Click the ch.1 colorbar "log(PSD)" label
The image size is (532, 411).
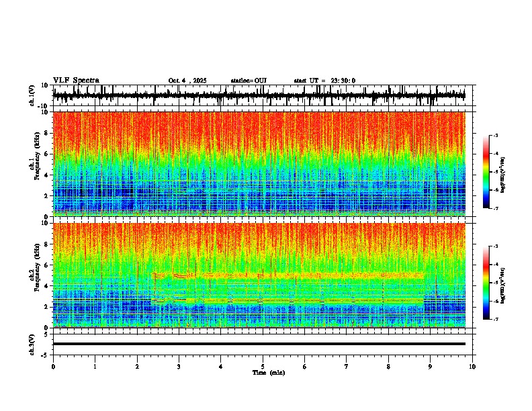(x=502, y=175)
